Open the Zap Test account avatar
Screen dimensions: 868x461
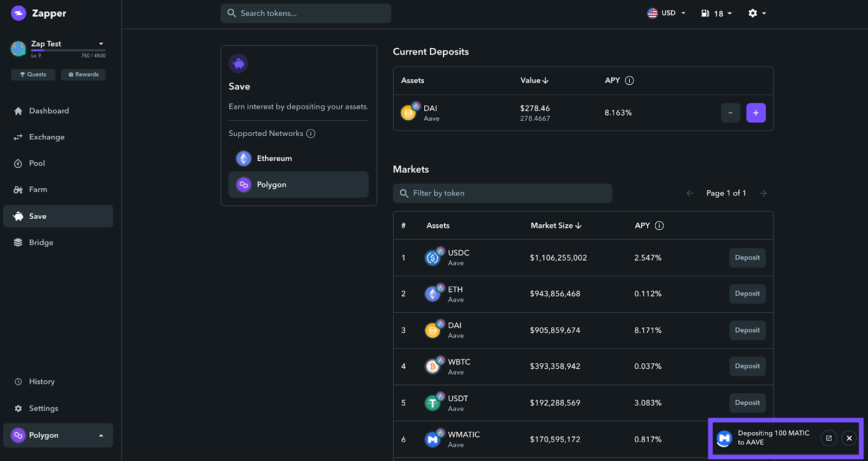coord(18,49)
